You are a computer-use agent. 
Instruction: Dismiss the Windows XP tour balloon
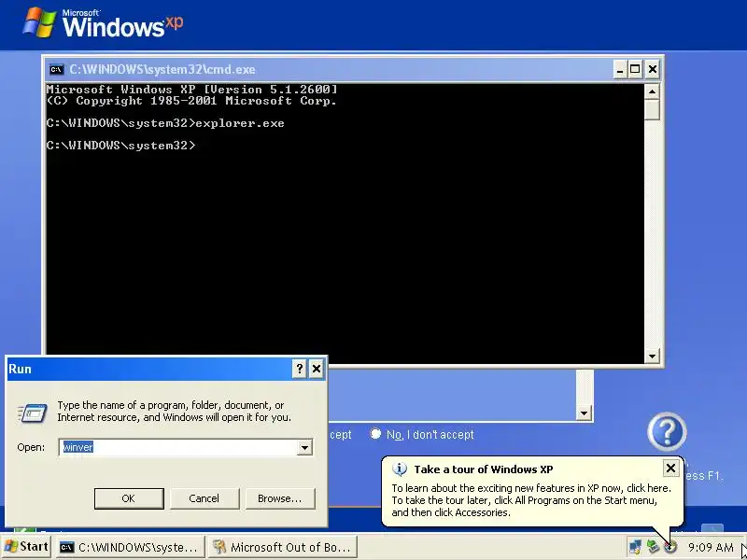click(x=670, y=469)
